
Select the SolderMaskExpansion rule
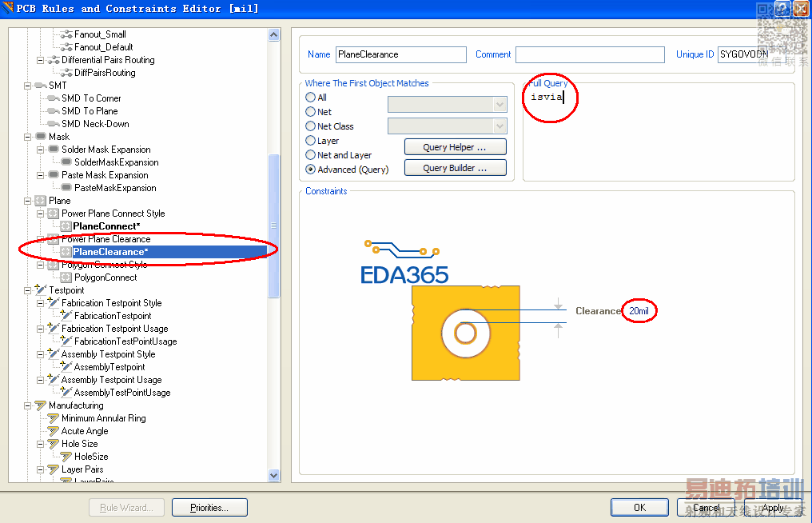click(117, 162)
